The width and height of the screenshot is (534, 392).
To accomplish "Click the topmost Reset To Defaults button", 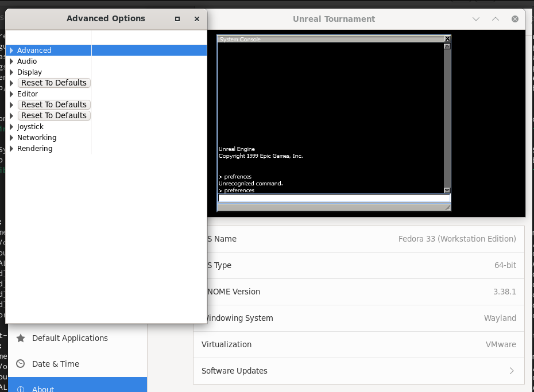I will [x=54, y=83].
